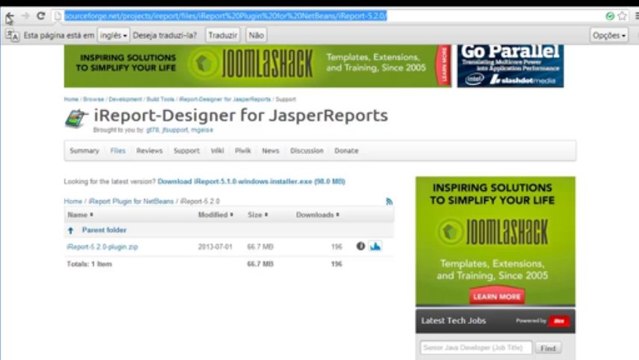Click iReport-Designer for JasperReports breadcrumb link

click(x=225, y=99)
